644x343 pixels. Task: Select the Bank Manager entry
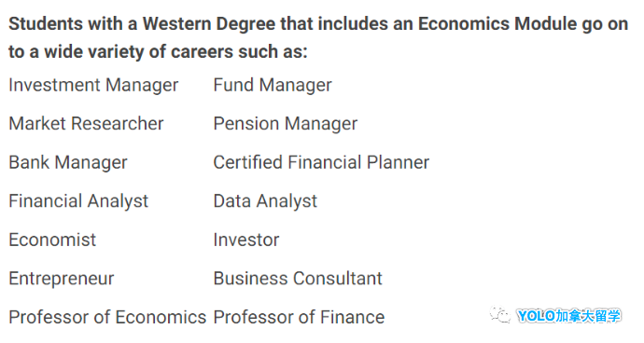coord(68,162)
